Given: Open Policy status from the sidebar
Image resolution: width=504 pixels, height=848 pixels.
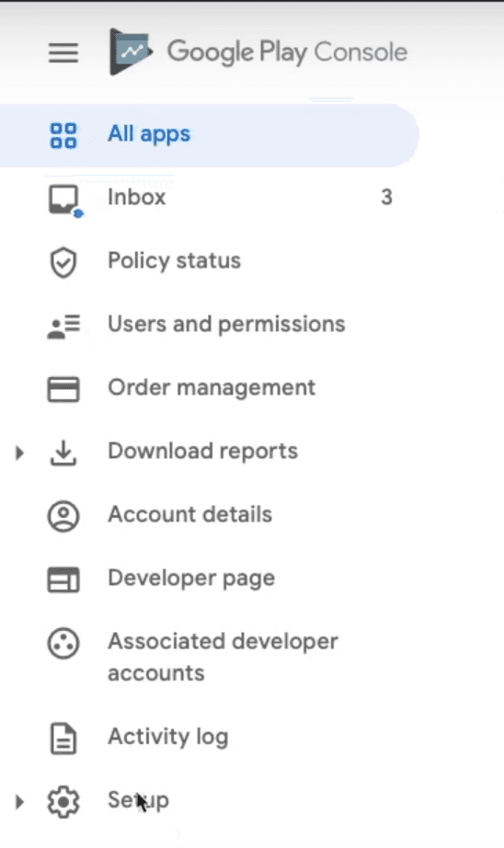Looking at the screenshot, I should pos(174,261).
